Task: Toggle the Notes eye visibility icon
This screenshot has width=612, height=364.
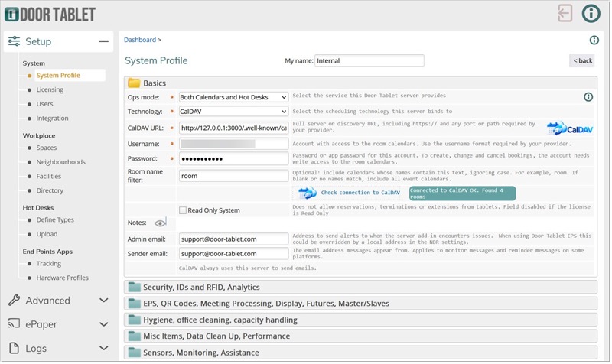Action: pos(161,223)
